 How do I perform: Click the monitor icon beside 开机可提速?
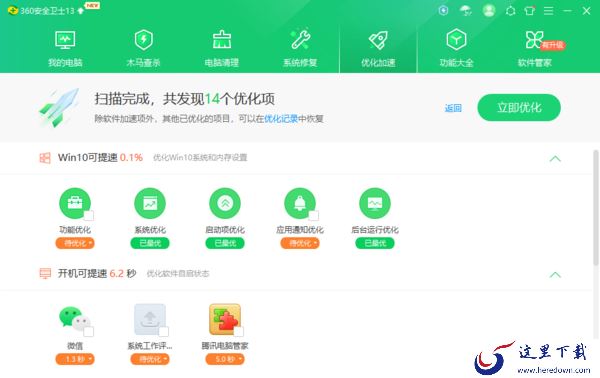pyautogui.click(x=45, y=274)
